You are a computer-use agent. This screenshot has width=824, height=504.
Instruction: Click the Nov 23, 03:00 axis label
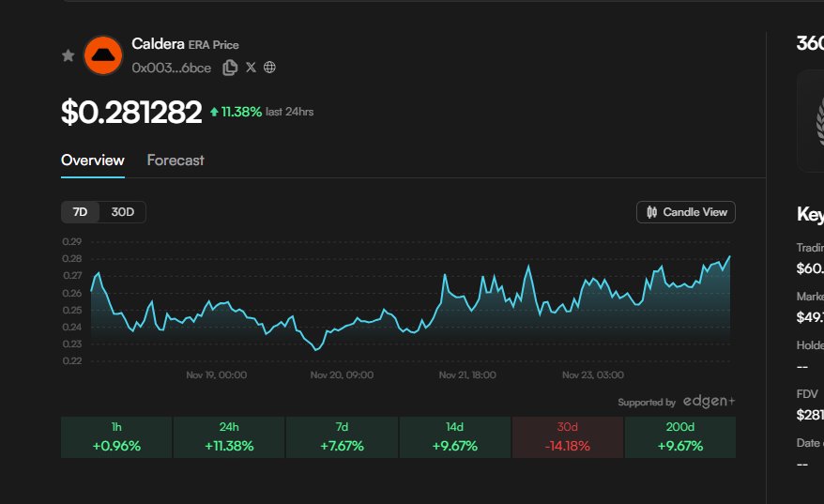[x=593, y=374]
